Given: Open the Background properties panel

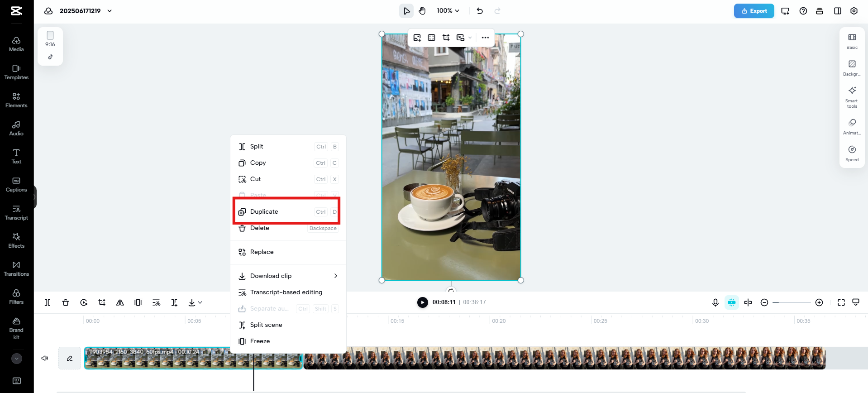Looking at the screenshot, I should coord(852,68).
